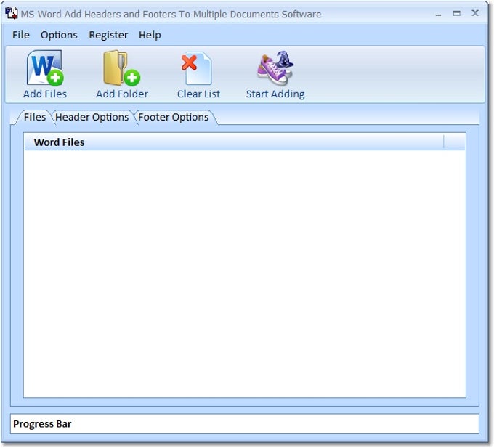Click inside the empty Word files list
The height and width of the screenshot is (448, 494).
(244, 272)
